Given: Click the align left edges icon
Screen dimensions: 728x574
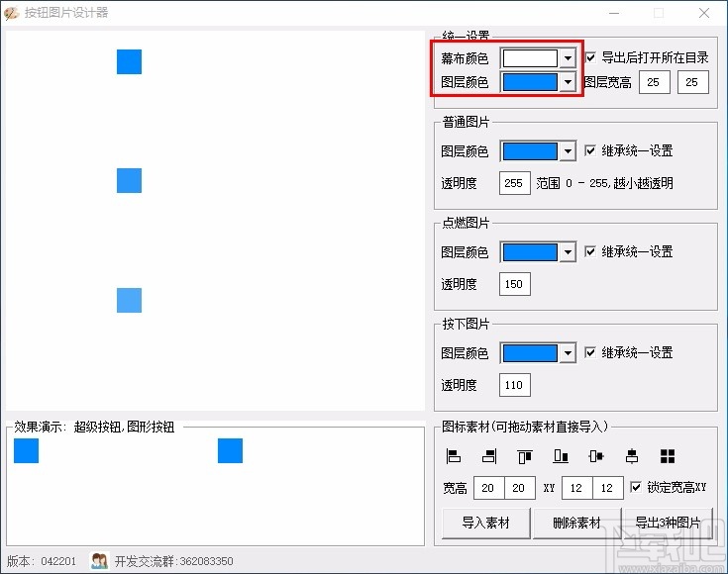Looking at the screenshot, I should 453,456.
